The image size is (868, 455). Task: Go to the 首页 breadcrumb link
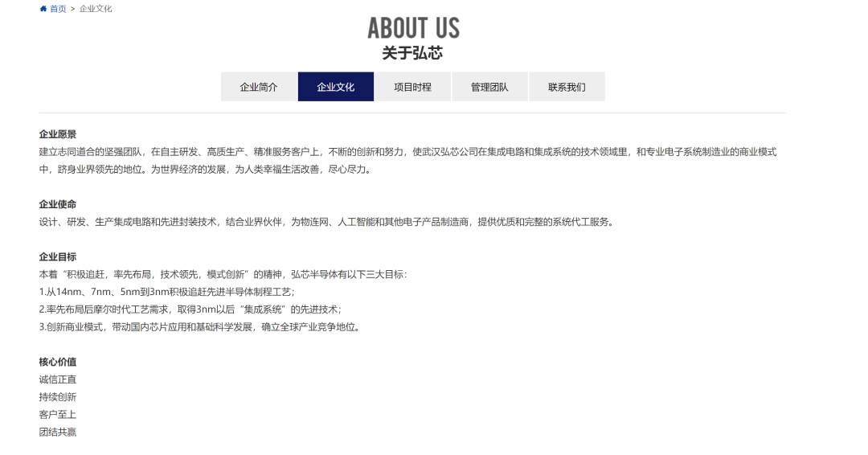[x=58, y=9]
